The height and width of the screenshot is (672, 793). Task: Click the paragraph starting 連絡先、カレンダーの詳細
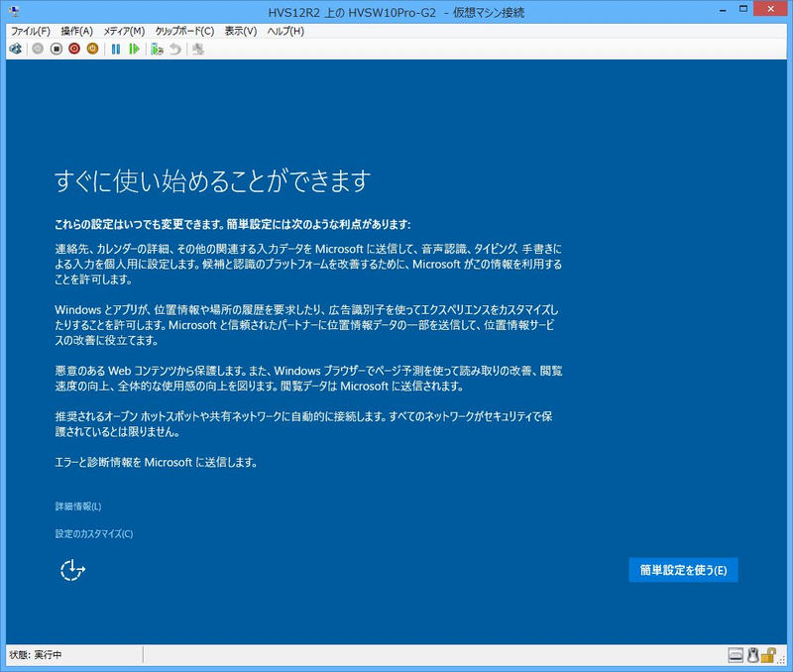coord(308,264)
